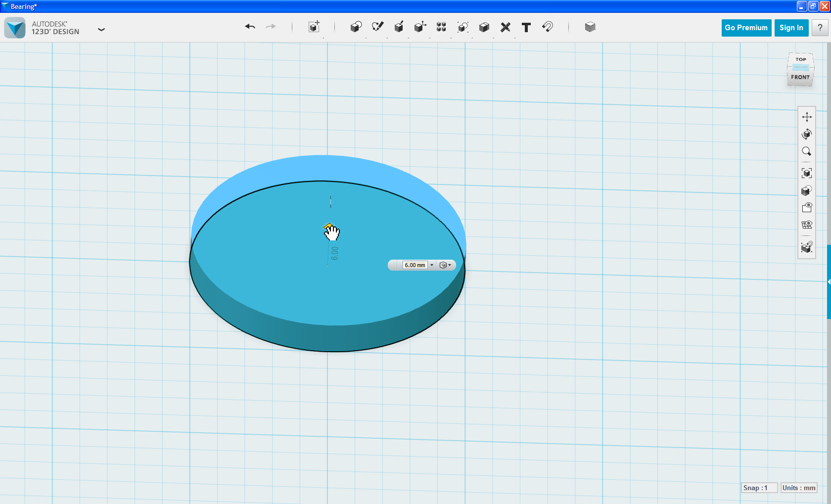The image size is (831, 504).
Task: Click the FRONT face of view cube
Action: 800,77
